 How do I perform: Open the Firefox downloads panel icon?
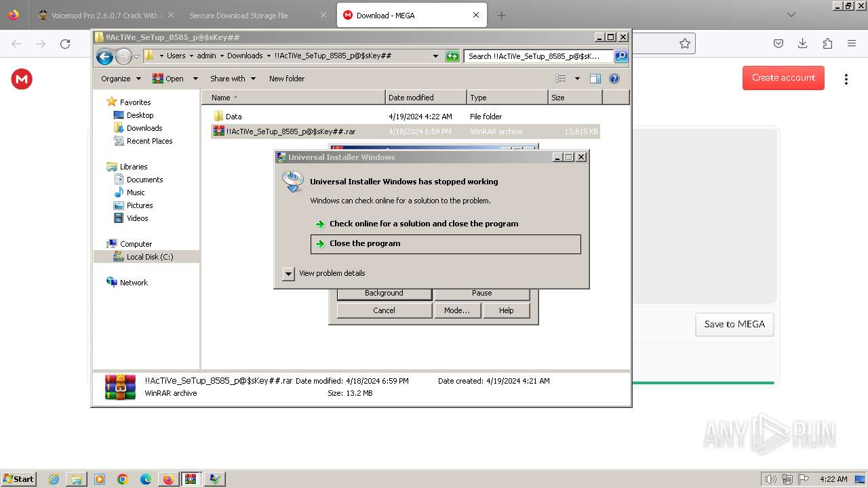(x=803, y=43)
